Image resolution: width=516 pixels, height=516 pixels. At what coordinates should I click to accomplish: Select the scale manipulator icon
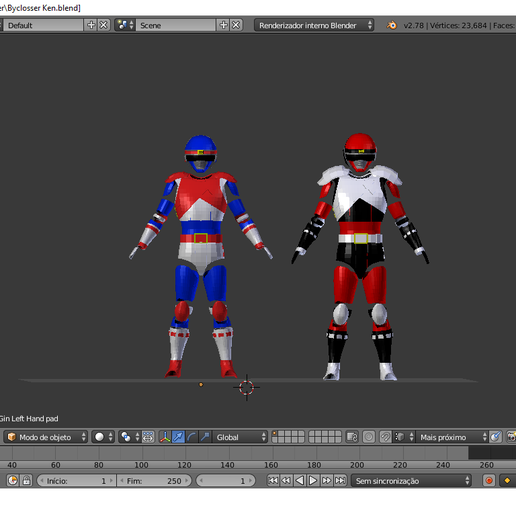click(205, 437)
